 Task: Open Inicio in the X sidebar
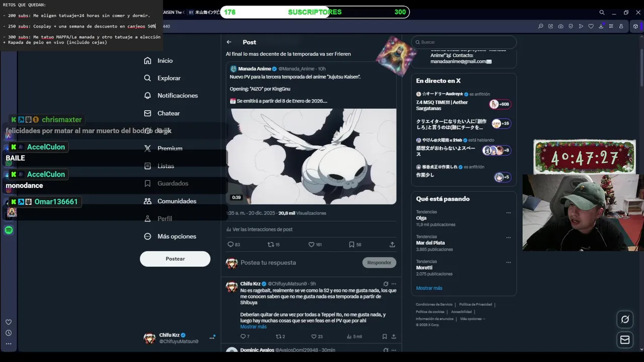(158, 60)
